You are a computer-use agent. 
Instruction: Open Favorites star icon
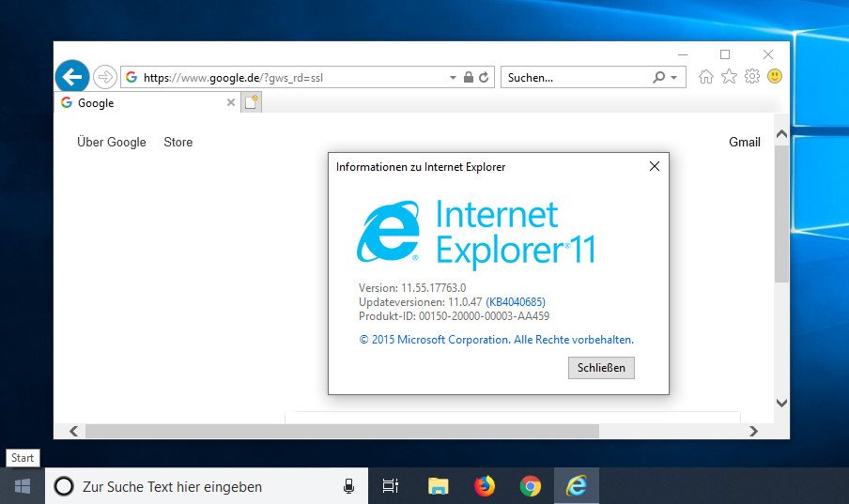(x=730, y=76)
